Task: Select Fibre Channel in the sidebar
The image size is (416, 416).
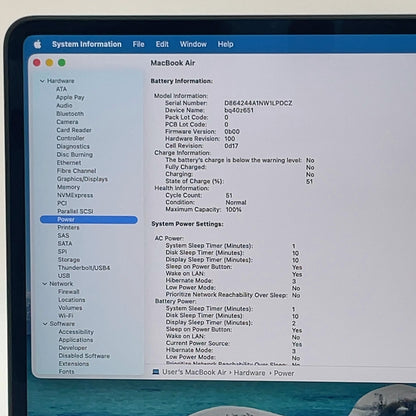Action: pyautogui.click(x=76, y=171)
